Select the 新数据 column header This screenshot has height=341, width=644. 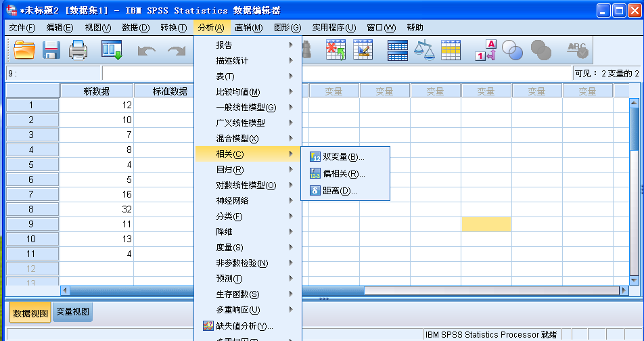(x=97, y=91)
